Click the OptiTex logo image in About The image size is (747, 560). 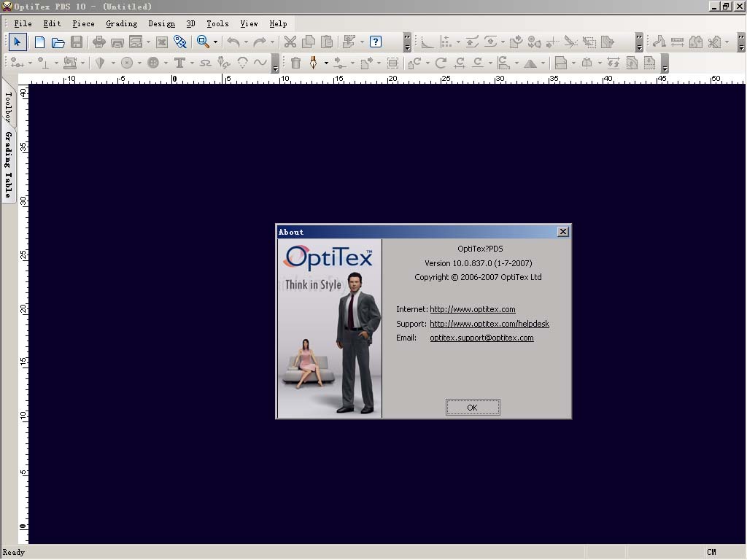click(329, 257)
